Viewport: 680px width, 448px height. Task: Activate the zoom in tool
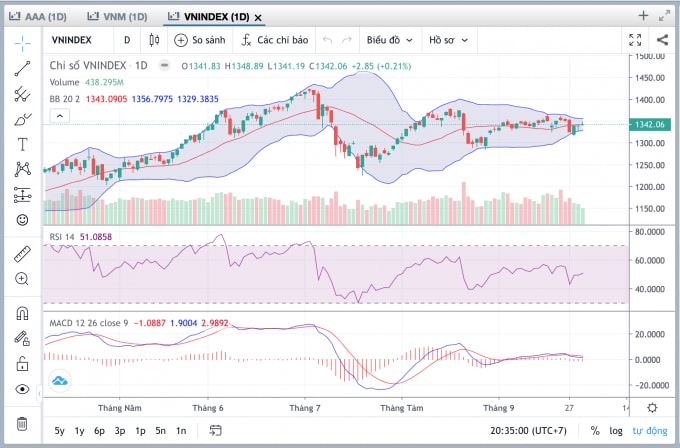click(22, 278)
